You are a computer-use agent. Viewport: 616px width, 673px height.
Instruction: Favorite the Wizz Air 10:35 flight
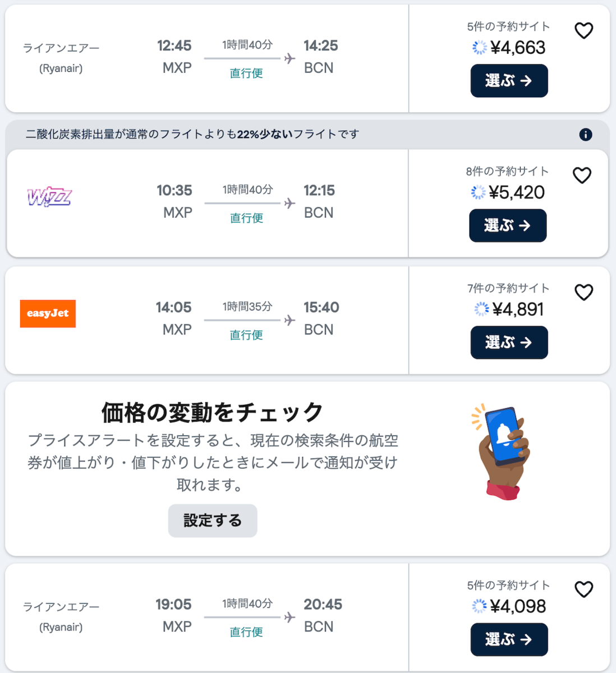click(x=582, y=176)
